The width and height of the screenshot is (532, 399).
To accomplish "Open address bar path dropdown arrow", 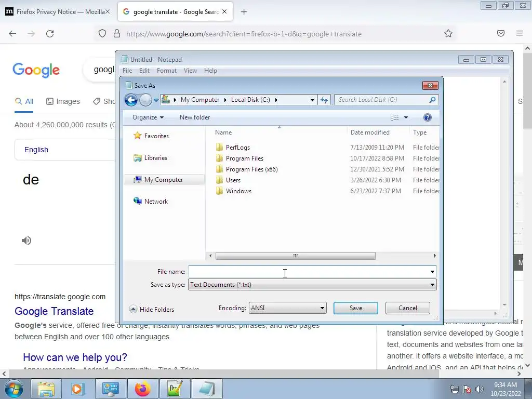I will tap(312, 100).
